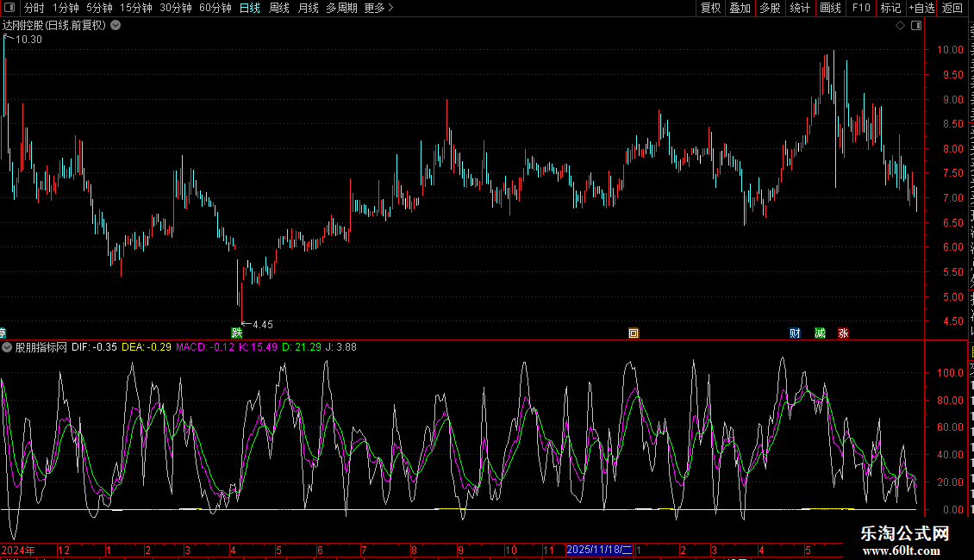Click the 10.30 high price label
The height and width of the screenshot is (560, 974).
[x=28, y=39]
